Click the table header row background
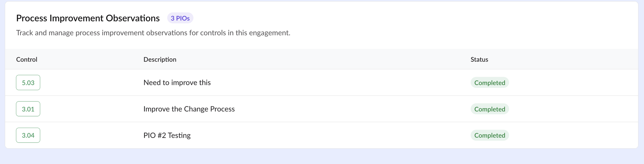The image size is (644, 164). (321, 59)
